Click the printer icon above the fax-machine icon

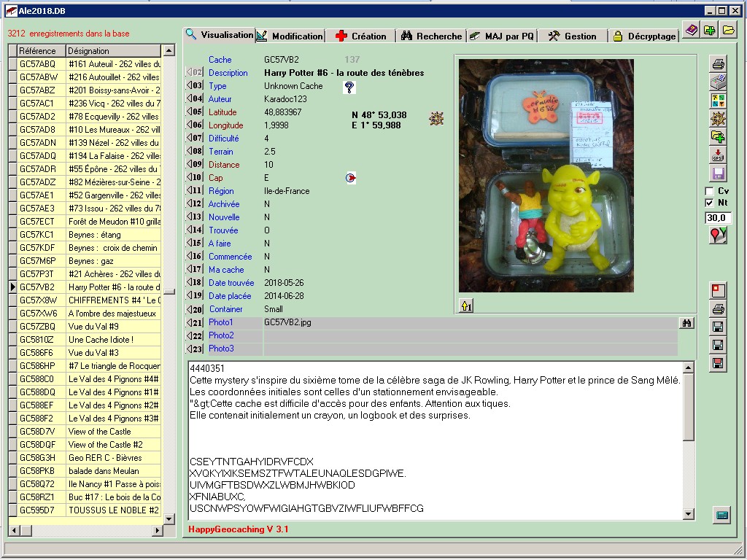(718, 63)
